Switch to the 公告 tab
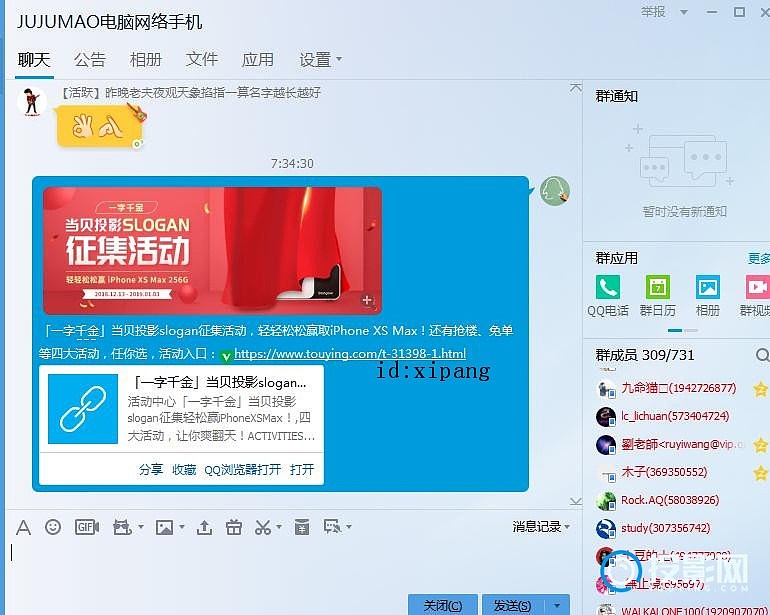 [90, 60]
